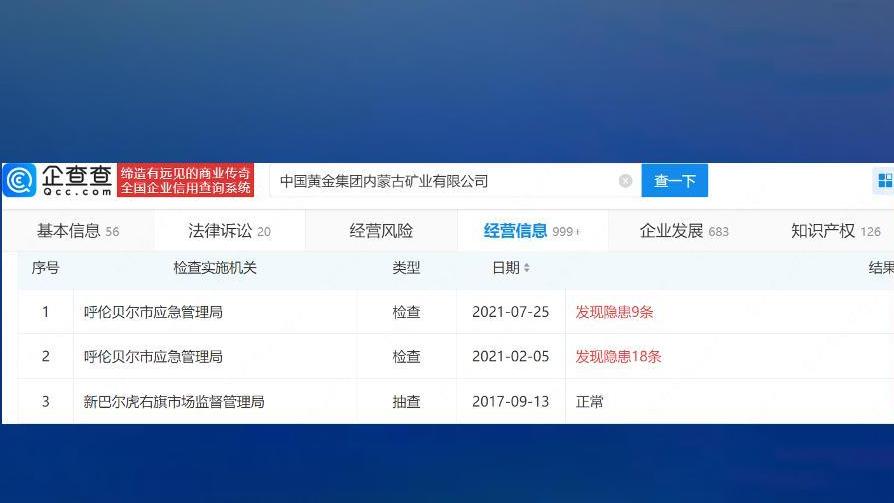Open the 发现隐患18条 result link
Screen dimensions: 894x503
618,357
